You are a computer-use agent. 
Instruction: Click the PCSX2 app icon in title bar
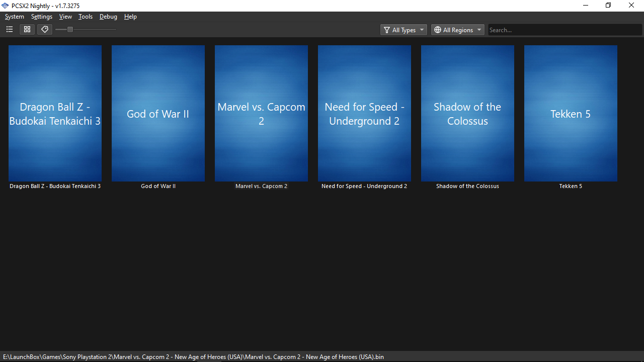pyautogui.click(x=6, y=6)
